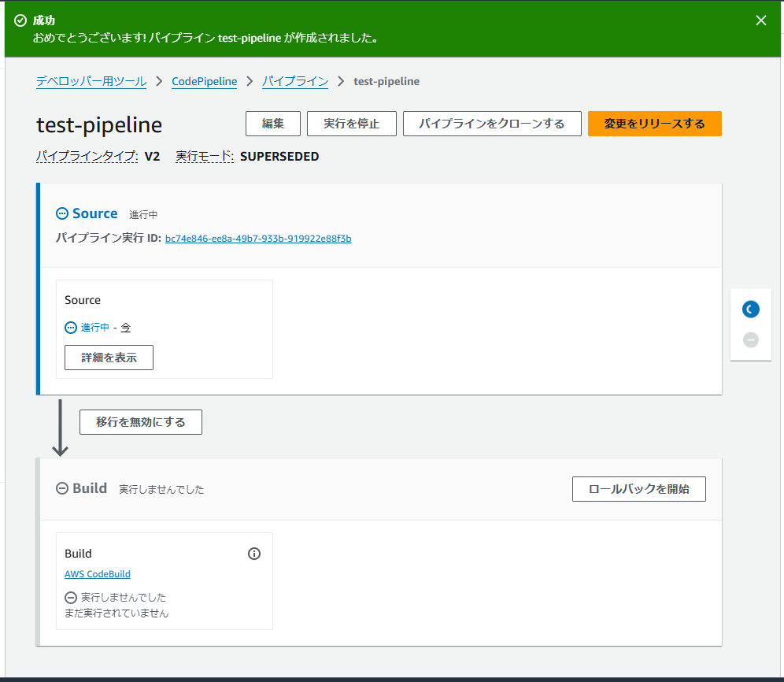This screenshot has width=784, height=682.
Task: Click test-pipeline page title
Action: click(x=99, y=124)
